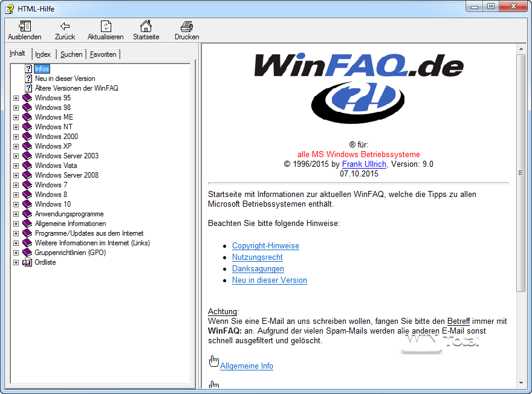Select the Windows Server 2003 tree entry
The image size is (532, 394).
point(66,156)
